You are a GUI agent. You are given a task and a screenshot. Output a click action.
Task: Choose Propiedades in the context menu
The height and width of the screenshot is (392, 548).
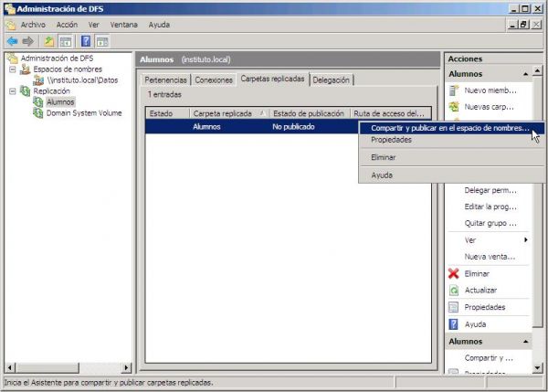[391, 140]
